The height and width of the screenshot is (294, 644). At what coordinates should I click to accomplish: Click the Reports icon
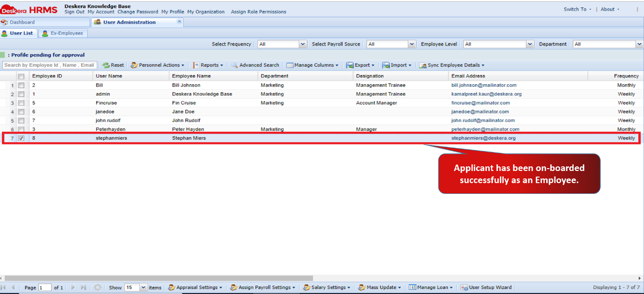pyautogui.click(x=196, y=65)
